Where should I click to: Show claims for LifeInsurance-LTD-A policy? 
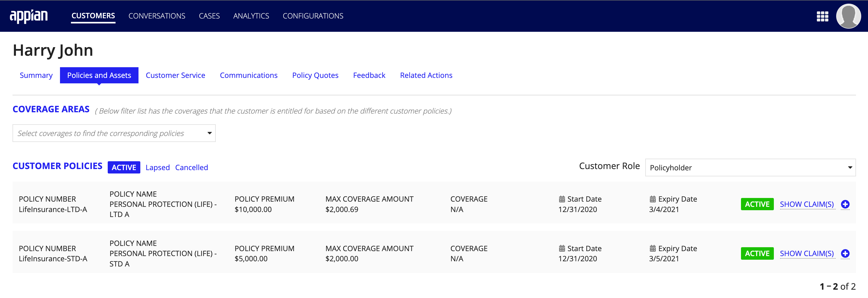807,204
